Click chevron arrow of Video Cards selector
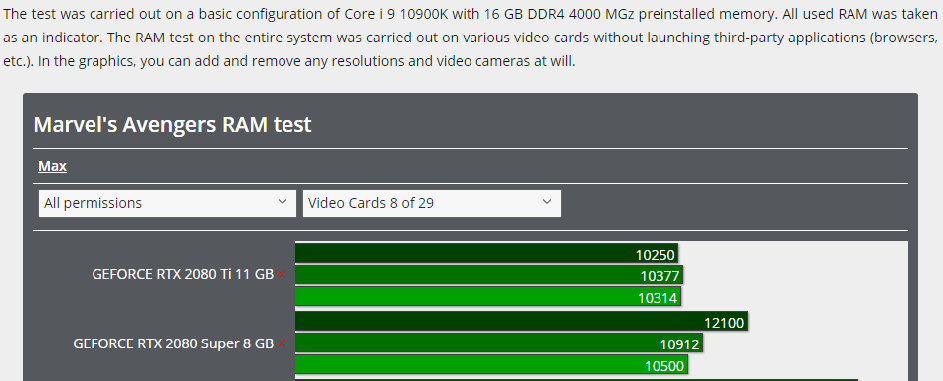Viewport: 943px width, 381px height. (546, 202)
